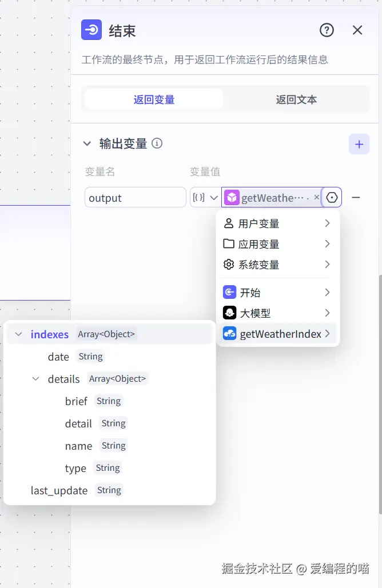Image resolution: width=382 pixels, height=588 pixels.
Task: Expand arrow next to 应用变量
Action: coord(327,244)
